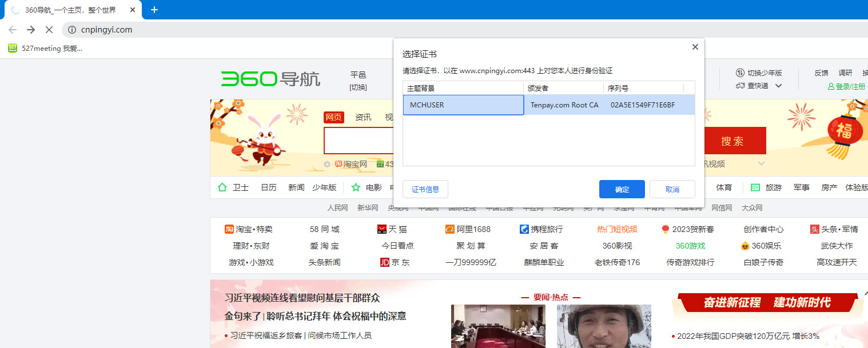Click 取消 to cancel certificate selection

pyautogui.click(x=672, y=189)
